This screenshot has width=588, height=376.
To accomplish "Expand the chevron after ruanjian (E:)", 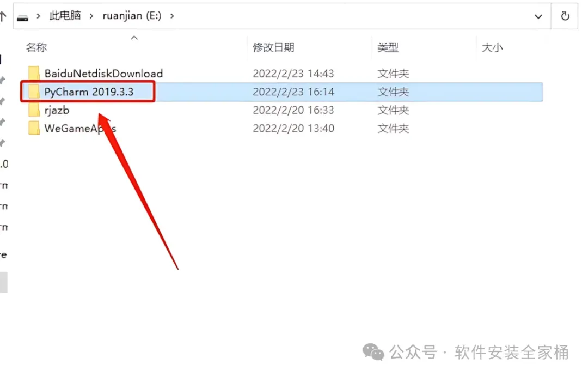I will point(171,16).
